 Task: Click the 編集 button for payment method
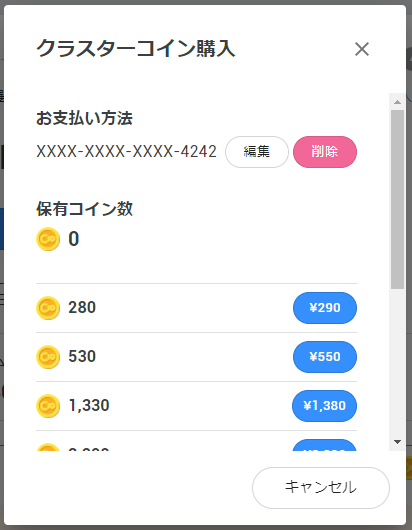click(257, 152)
